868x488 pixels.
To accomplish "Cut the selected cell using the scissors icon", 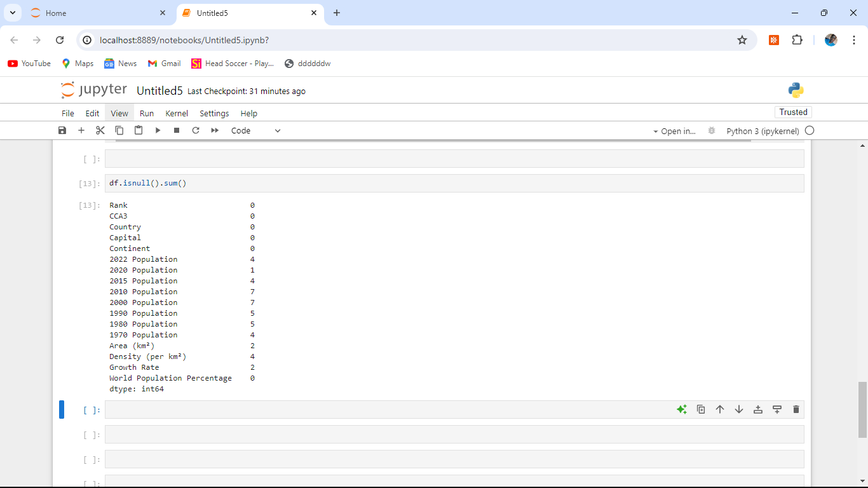I will point(100,130).
